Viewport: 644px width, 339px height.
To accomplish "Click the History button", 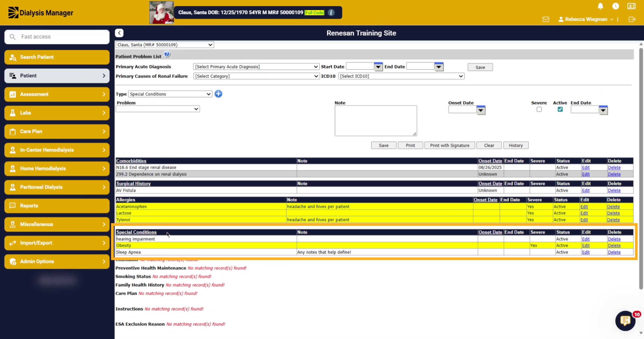I will point(515,145).
